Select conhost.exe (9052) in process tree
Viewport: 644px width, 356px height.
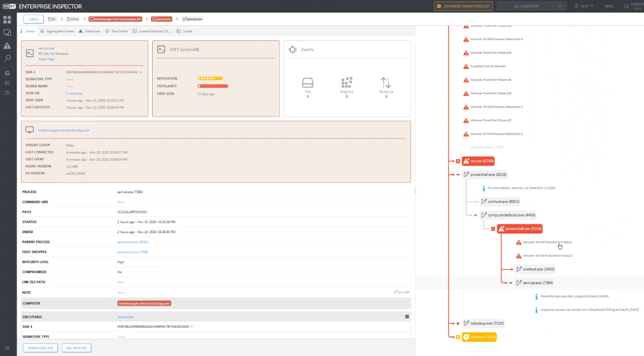point(501,202)
